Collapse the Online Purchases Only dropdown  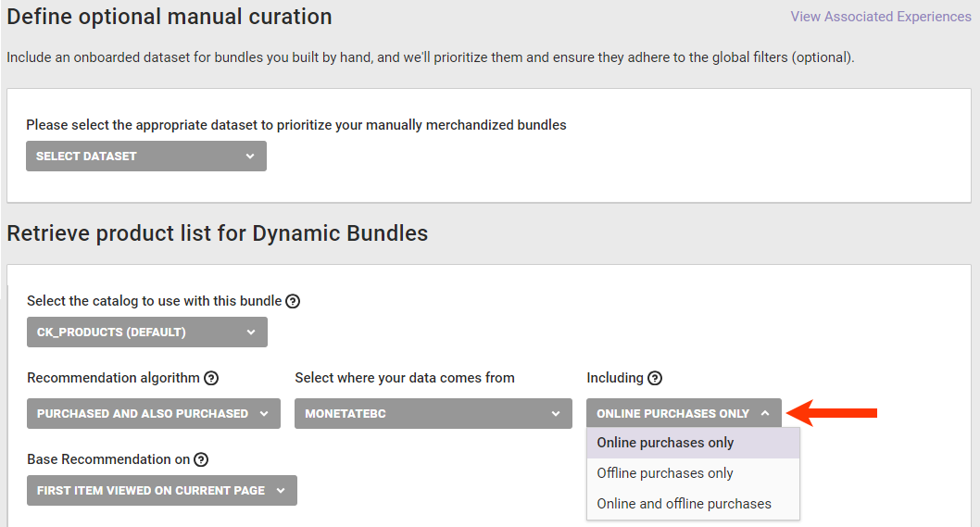pyautogui.click(x=683, y=414)
